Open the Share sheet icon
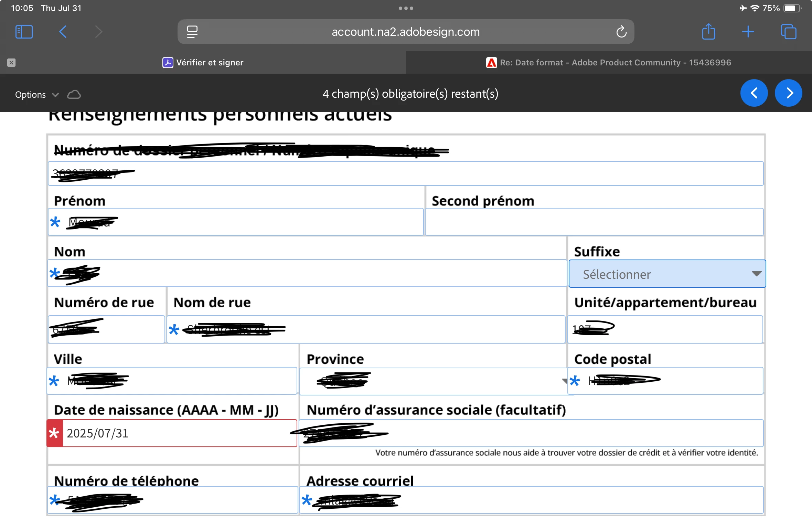The height and width of the screenshot is (529, 812). 708,32
